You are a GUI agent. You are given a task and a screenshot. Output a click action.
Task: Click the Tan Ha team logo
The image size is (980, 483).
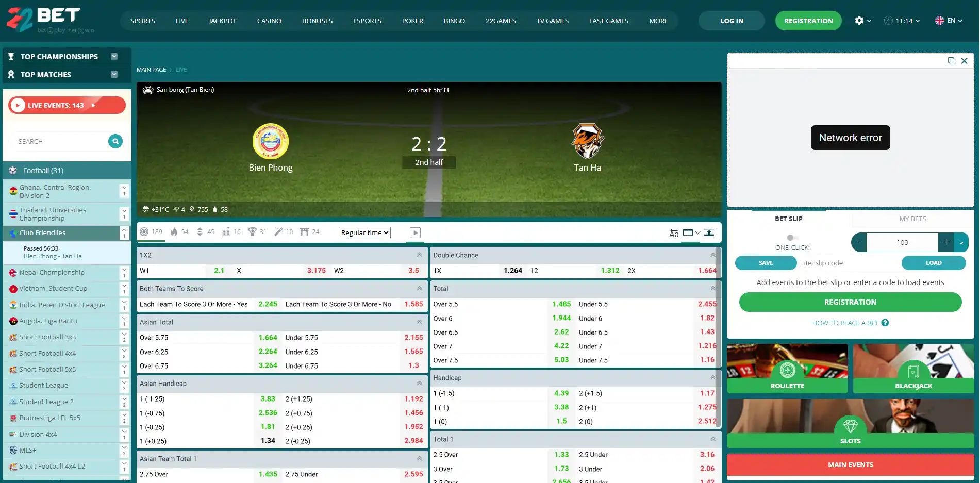click(x=588, y=141)
